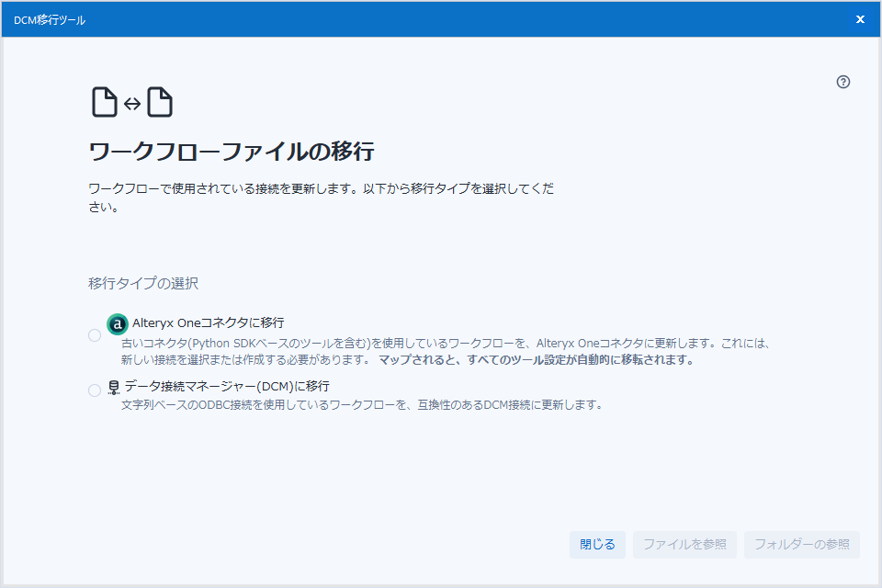This screenshot has height=588, width=882.
Task: Click the Alteryx Oneコネクタに移行 option label
Action: [209, 322]
